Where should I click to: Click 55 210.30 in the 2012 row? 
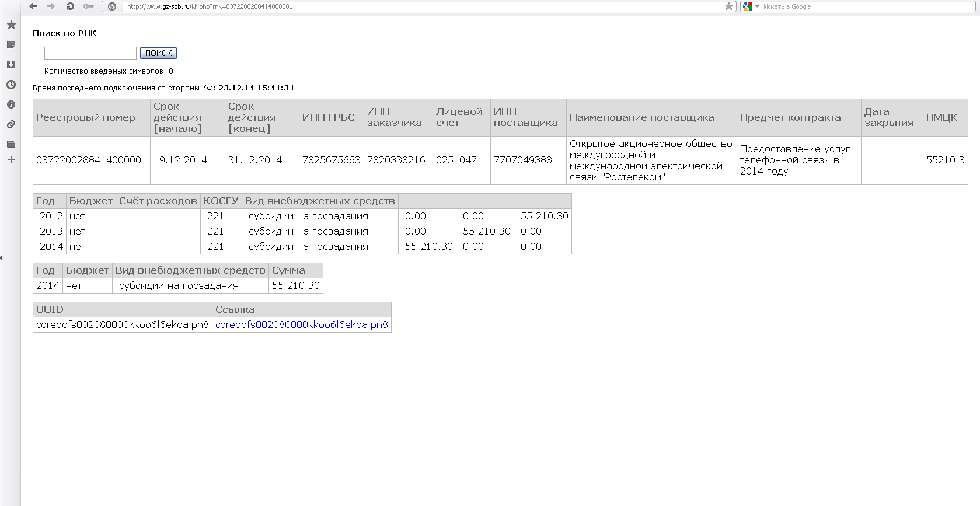pyautogui.click(x=545, y=216)
